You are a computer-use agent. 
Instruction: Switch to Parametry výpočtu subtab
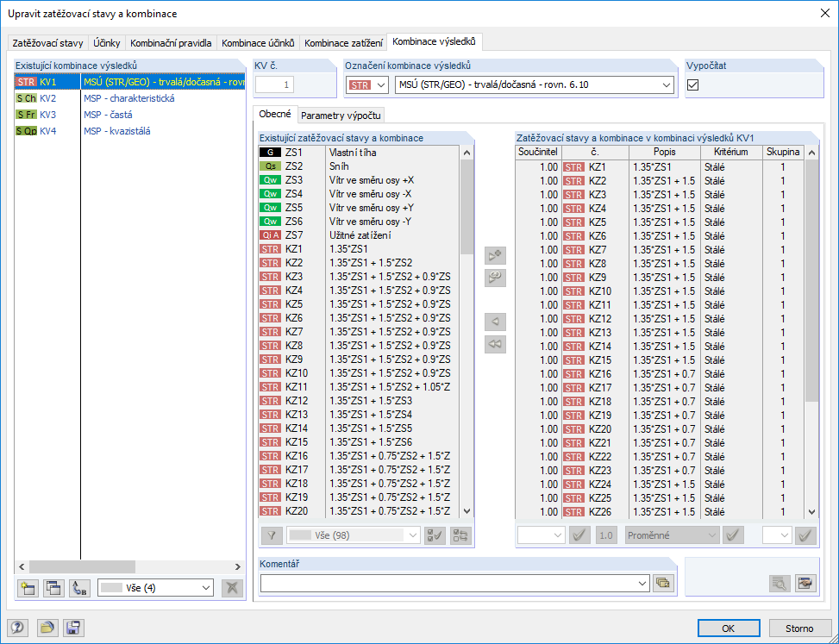click(341, 116)
